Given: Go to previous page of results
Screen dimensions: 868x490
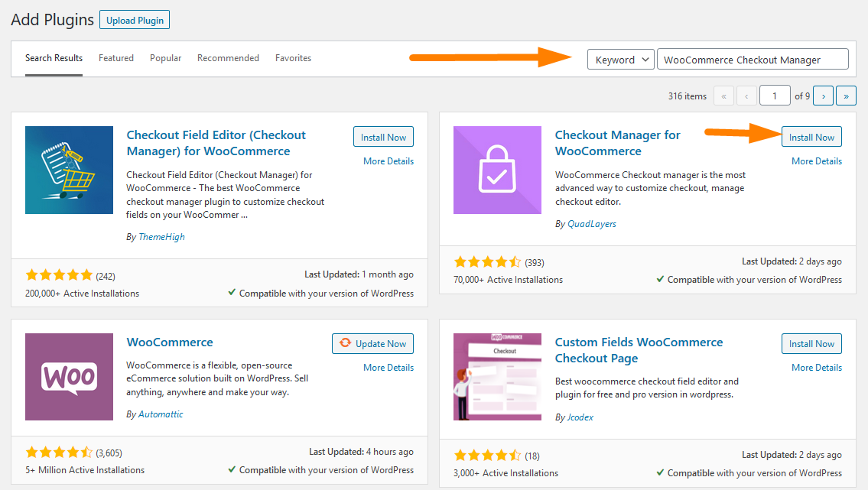Looking at the screenshot, I should [746, 96].
